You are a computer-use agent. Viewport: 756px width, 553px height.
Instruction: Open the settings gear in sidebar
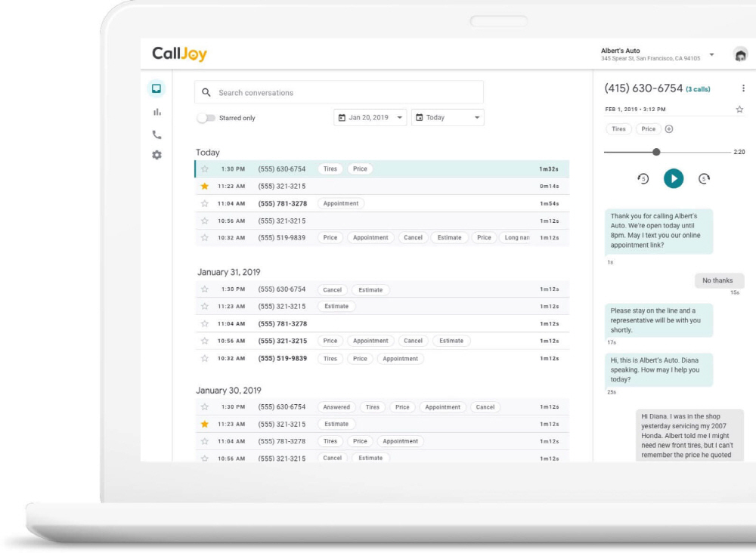pos(156,155)
